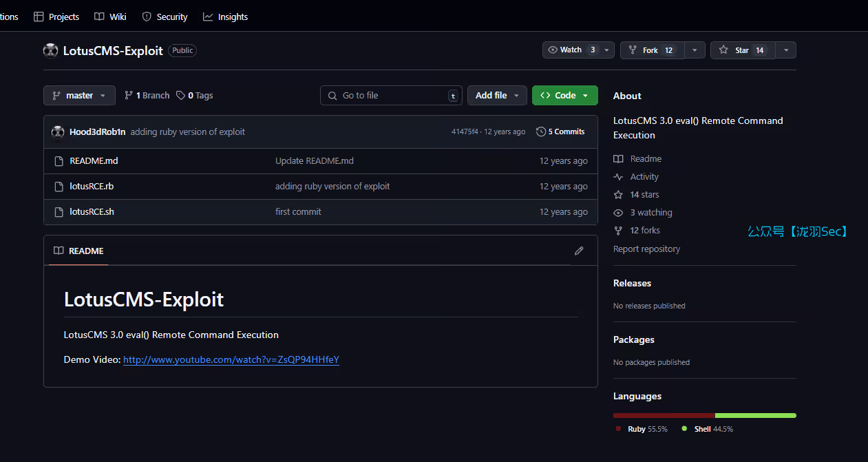
Task: Click the tag icon showing 0 Tags
Action: (x=180, y=96)
